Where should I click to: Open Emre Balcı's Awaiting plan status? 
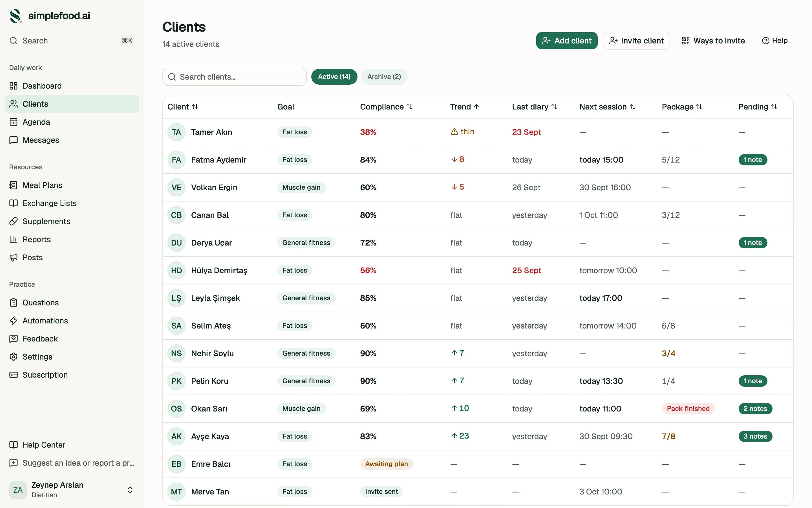[x=387, y=464]
